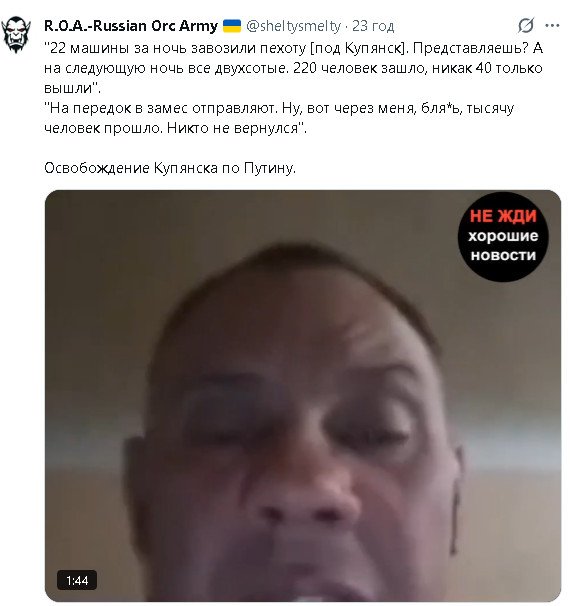The height and width of the screenshot is (606, 570).
Task: Open the @sheltysmelty handle link
Action: pyautogui.click(x=293, y=26)
